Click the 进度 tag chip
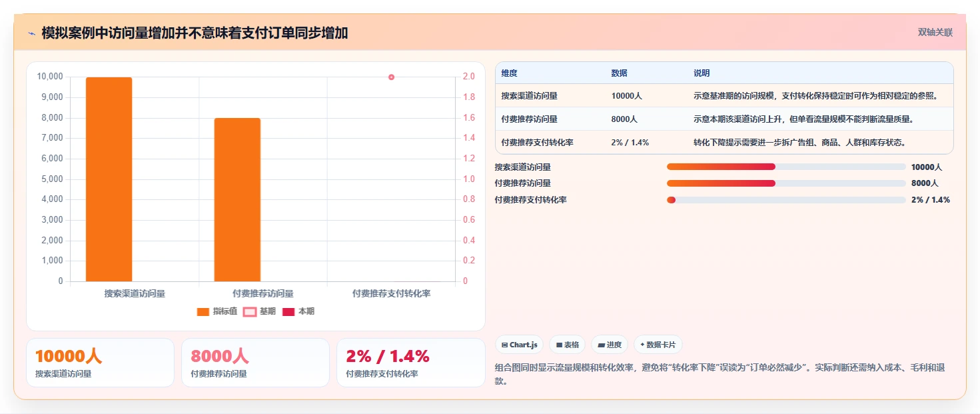This screenshot has width=980, height=414. click(x=610, y=345)
